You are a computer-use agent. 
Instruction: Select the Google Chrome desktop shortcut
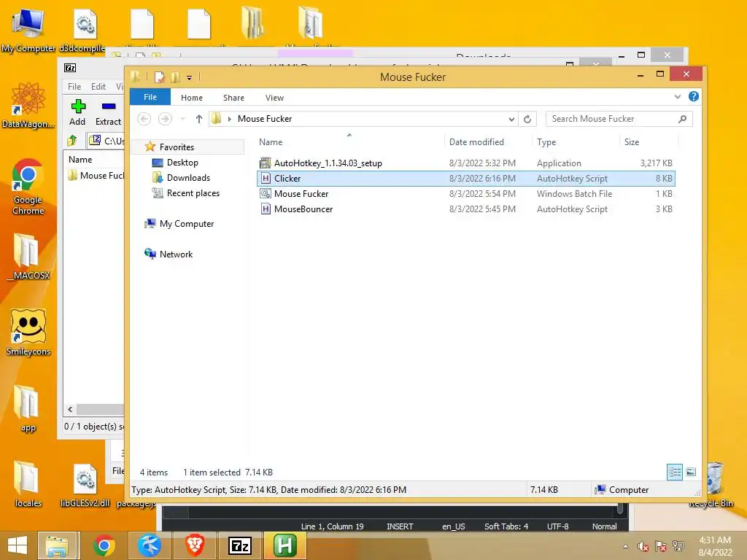(28, 187)
